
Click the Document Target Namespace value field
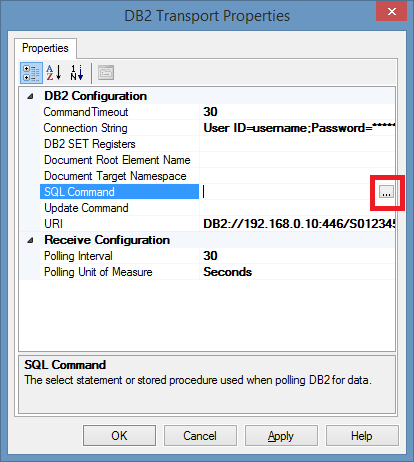point(297,176)
